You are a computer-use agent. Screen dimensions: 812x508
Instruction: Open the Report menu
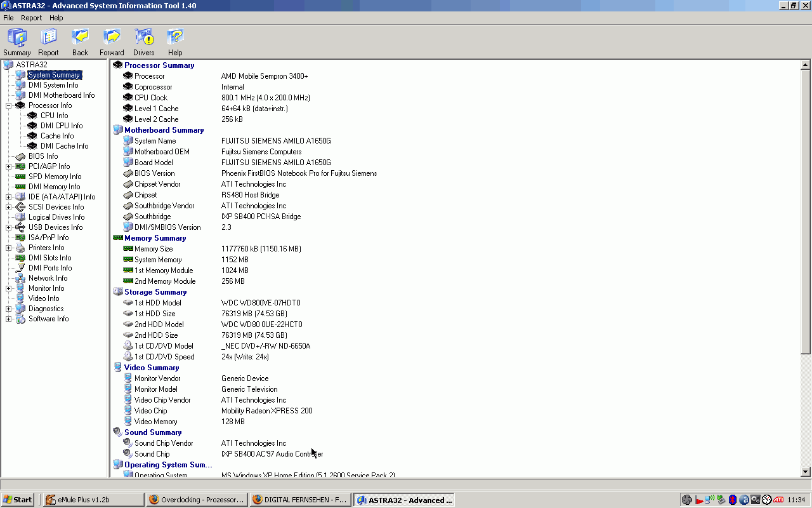31,18
